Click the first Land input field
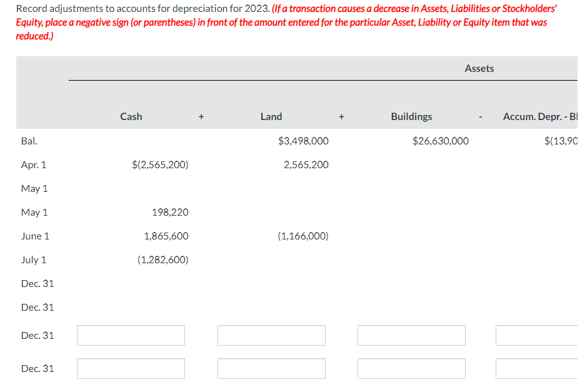Screen dimensions: 585x392 point(271,335)
